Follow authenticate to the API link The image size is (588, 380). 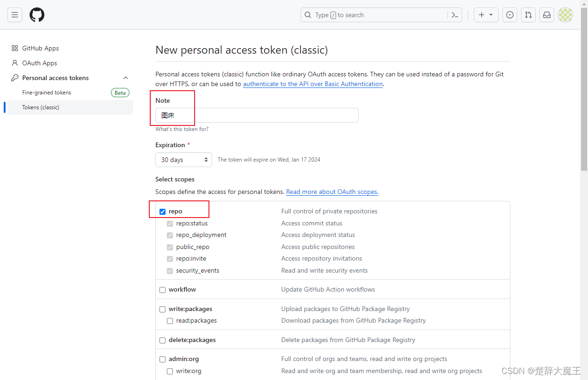point(313,84)
